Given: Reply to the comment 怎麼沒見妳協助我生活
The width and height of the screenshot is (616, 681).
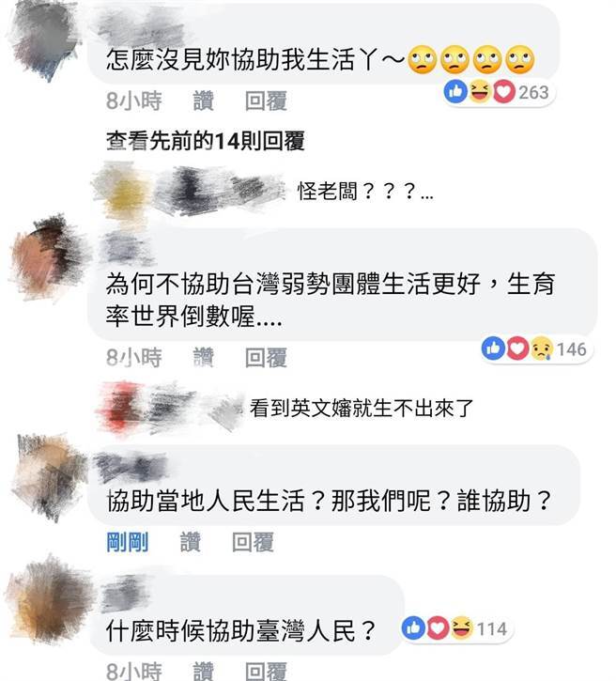Looking at the screenshot, I should pos(266,101).
